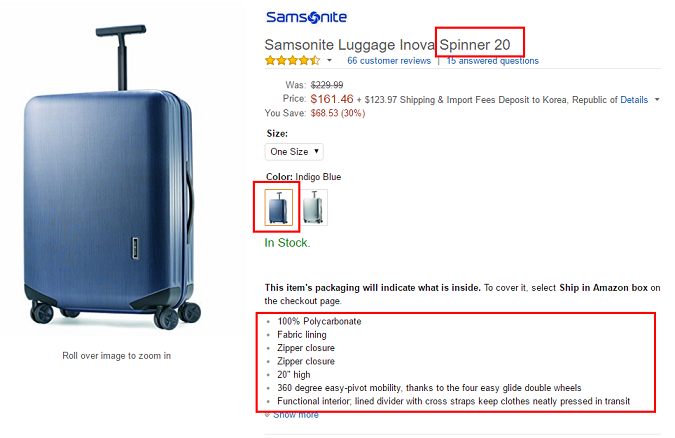Click the 100% Polycarbonate bullet point
Image resolution: width=675 pixels, height=438 pixels.
[319, 322]
